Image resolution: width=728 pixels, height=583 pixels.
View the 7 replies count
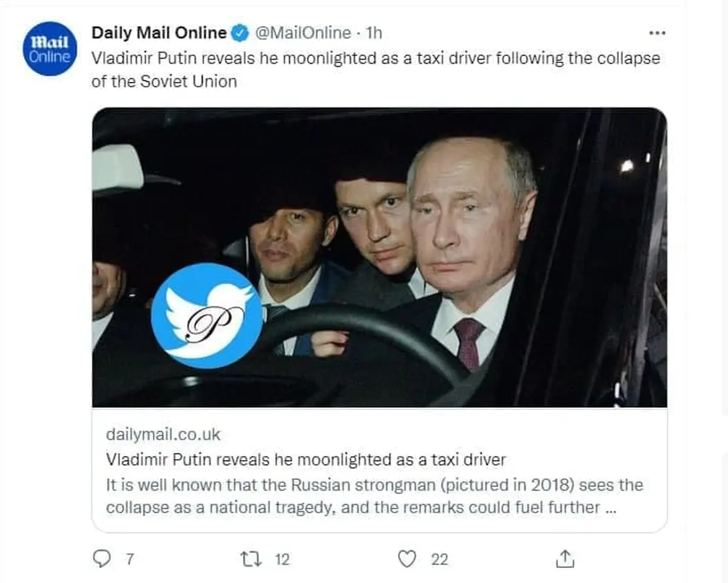tap(129, 559)
